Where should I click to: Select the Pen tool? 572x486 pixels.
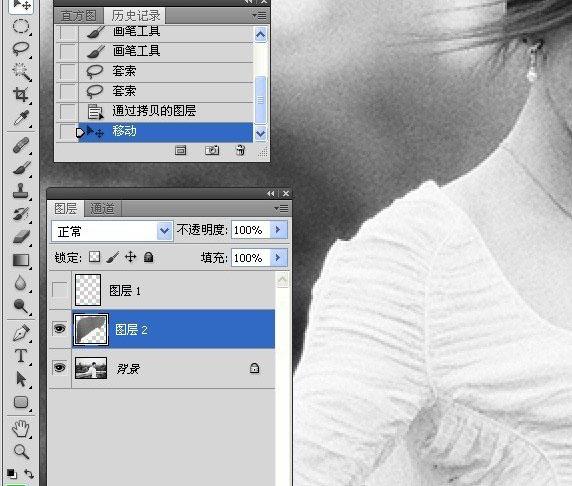pyautogui.click(x=21, y=333)
